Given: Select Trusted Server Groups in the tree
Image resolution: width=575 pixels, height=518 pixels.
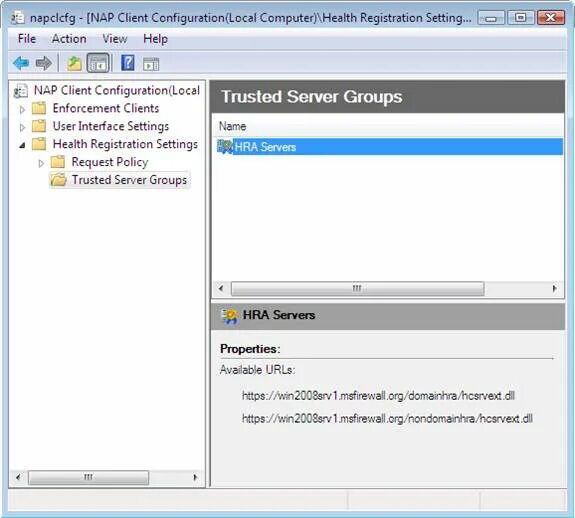Looking at the screenshot, I should (x=129, y=180).
